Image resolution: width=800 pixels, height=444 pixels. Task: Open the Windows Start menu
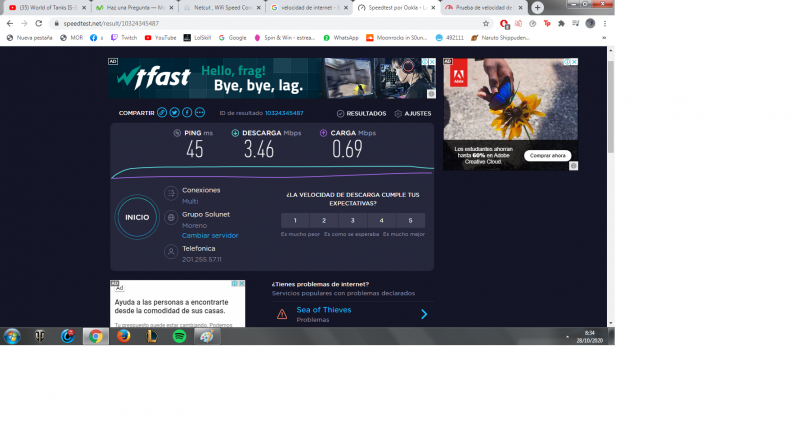[12, 336]
